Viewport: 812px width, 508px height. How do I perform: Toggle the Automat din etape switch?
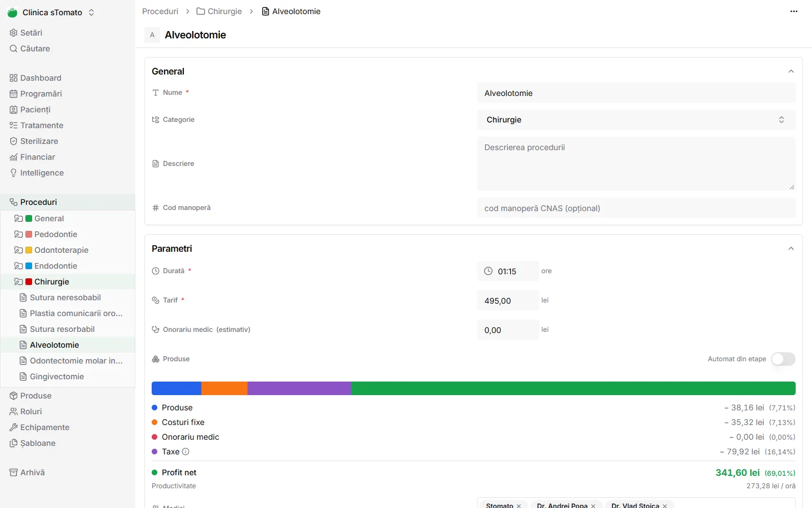[783, 359]
